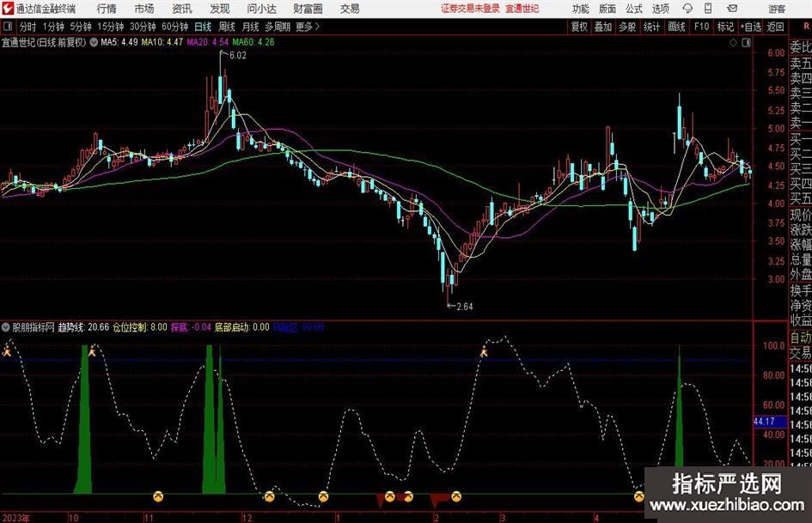Viewport: 812px width, 523px height.
Task: Open the 发现 menu
Action: coord(220,9)
